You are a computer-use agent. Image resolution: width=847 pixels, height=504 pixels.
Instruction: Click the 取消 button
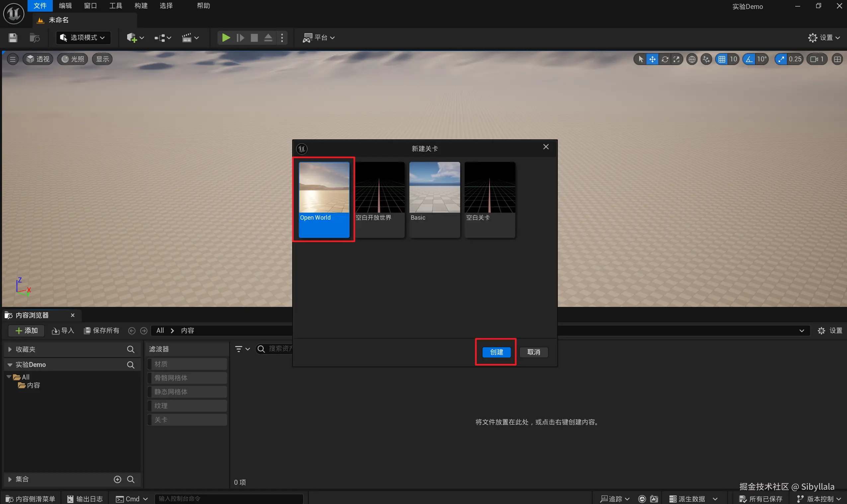pyautogui.click(x=534, y=352)
